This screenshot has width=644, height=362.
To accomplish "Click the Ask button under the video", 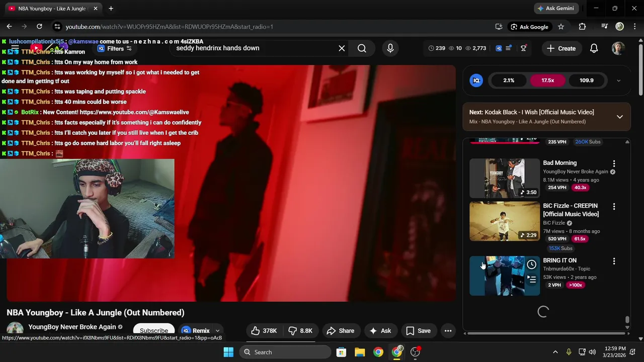I will 380,331.
